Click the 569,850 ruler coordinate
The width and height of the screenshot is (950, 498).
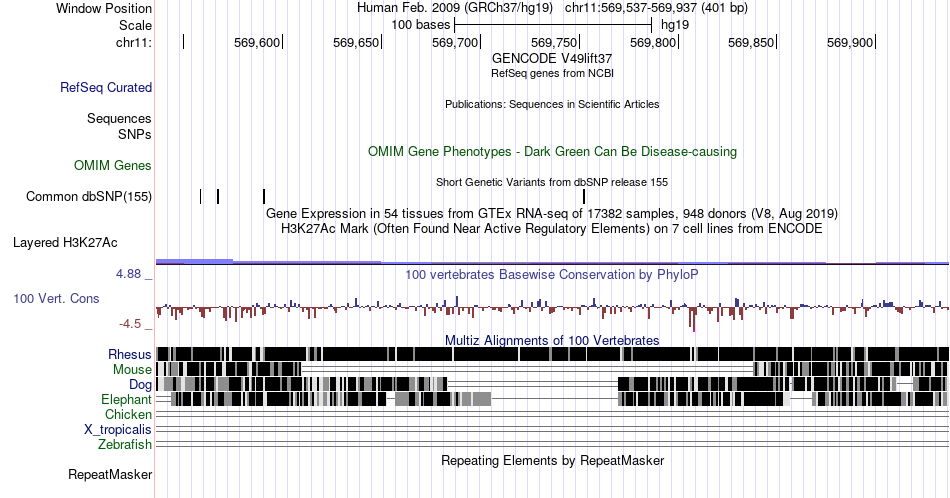pyautogui.click(x=751, y=42)
